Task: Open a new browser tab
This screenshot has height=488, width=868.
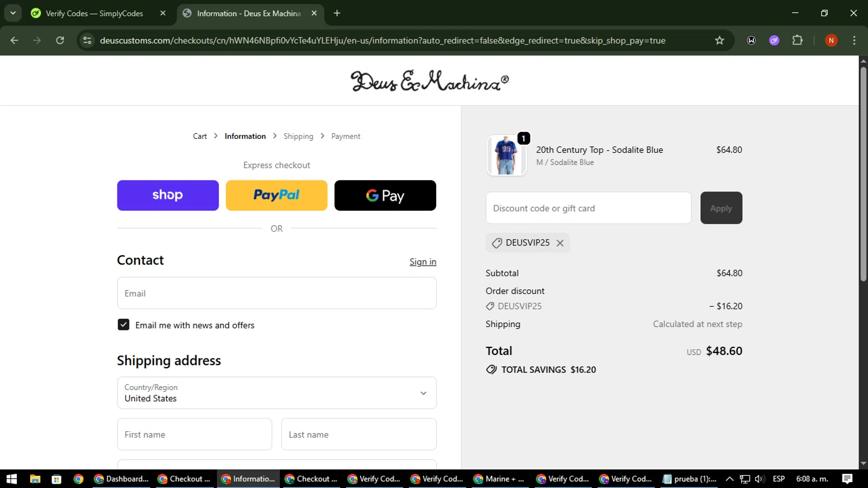Action: tap(337, 13)
